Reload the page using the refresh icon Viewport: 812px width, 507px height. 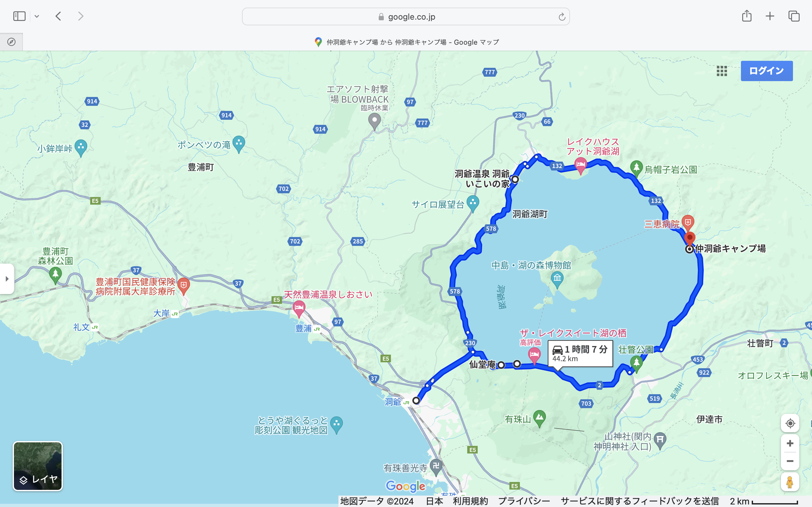(562, 17)
